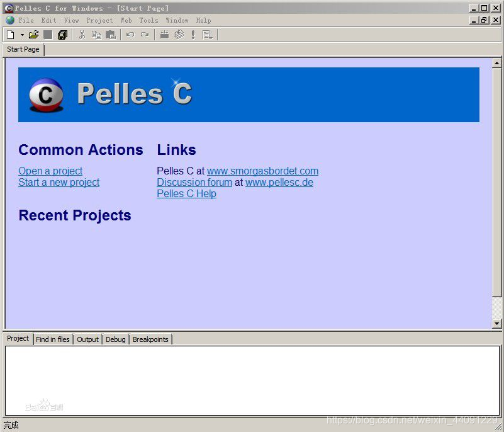Click the Go debug toolbar icon

[x=208, y=35]
